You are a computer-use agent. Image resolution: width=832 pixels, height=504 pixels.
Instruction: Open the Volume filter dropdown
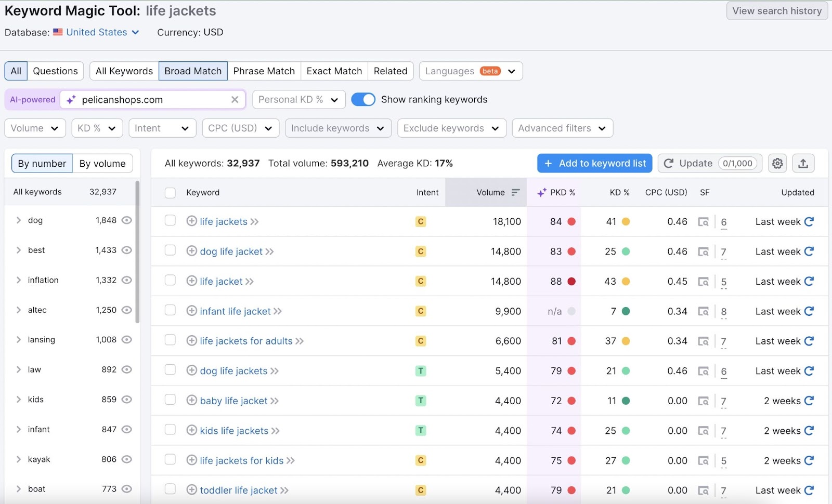[35, 128]
